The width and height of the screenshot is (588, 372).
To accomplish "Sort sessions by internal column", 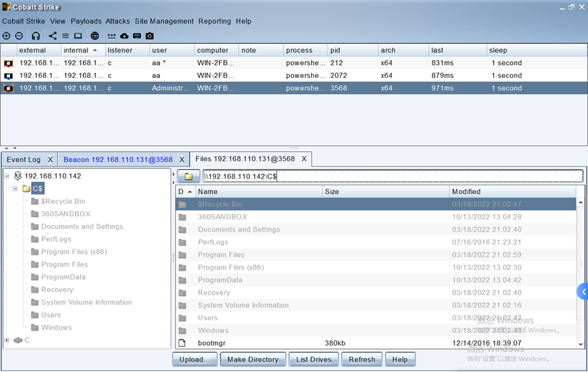I will 83,50.
